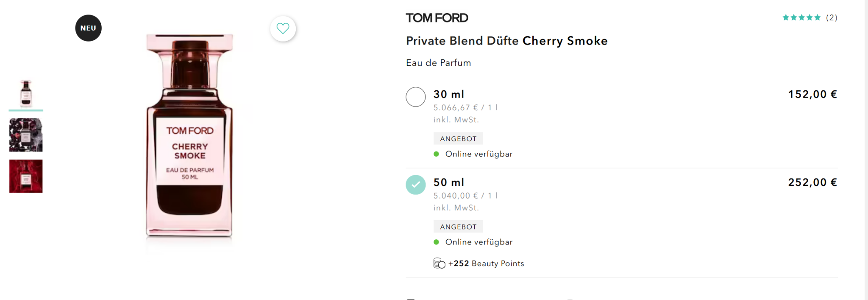Add perfume to wishlist with heart icon
Viewport: 868px width, 300px height.
(283, 28)
